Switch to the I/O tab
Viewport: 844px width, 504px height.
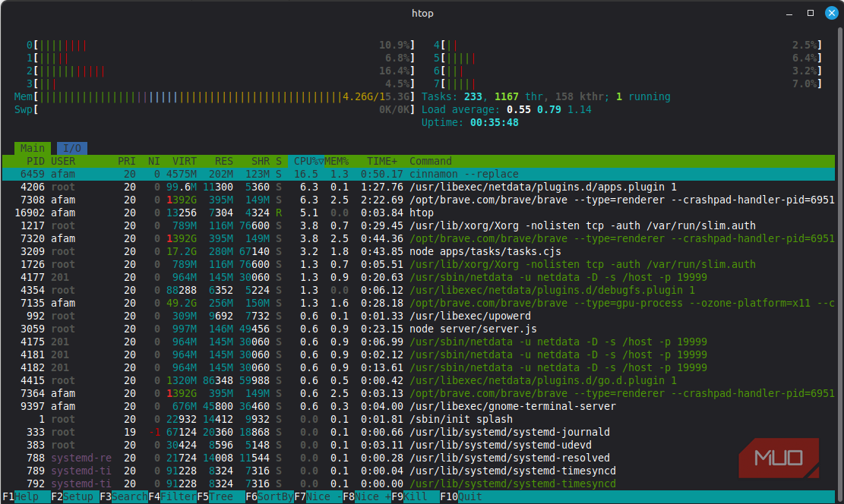tap(71, 148)
